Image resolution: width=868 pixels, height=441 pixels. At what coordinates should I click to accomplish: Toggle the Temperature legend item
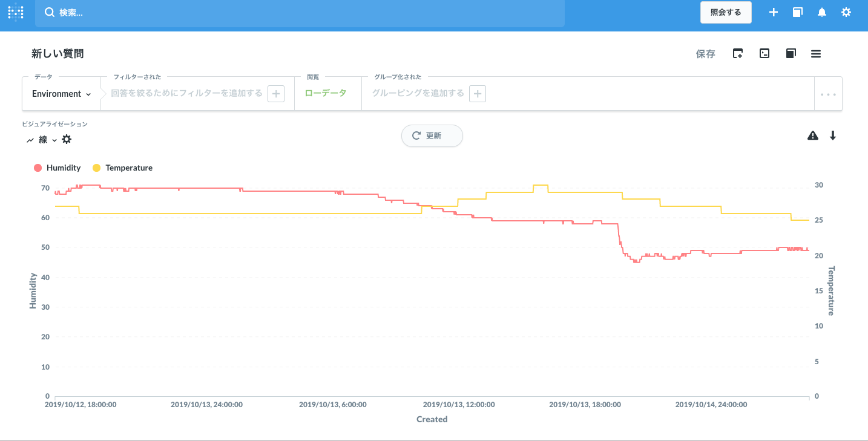(123, 168)
